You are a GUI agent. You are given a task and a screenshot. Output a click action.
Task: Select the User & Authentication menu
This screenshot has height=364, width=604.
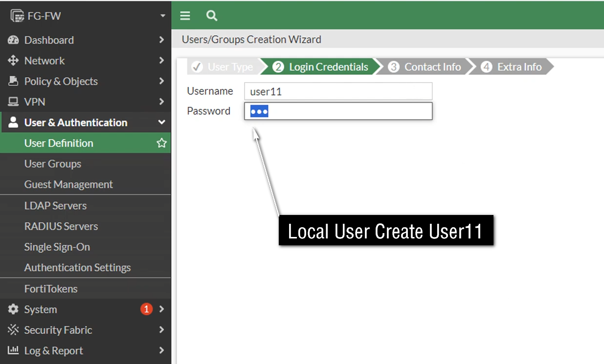pyautogui.click(x=86, y=122)
